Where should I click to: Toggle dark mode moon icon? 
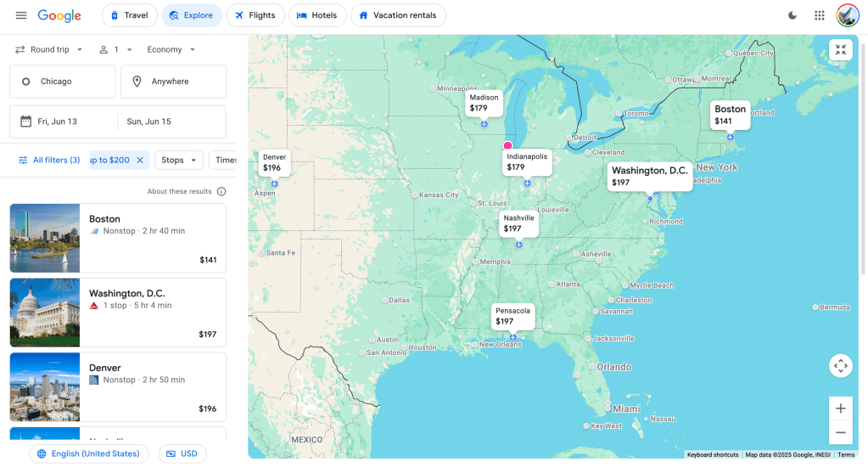pos(792,15)
